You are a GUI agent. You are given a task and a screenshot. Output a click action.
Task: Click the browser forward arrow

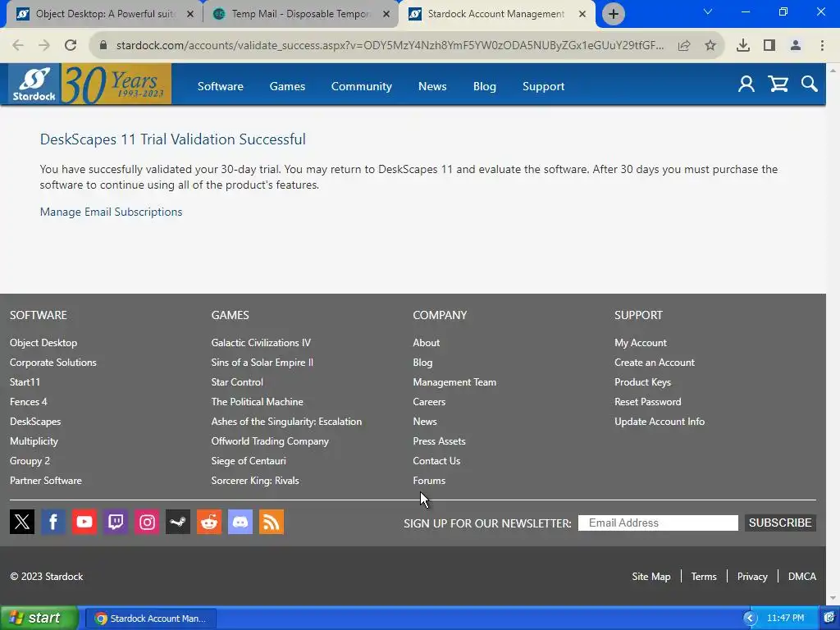[44, 45]
